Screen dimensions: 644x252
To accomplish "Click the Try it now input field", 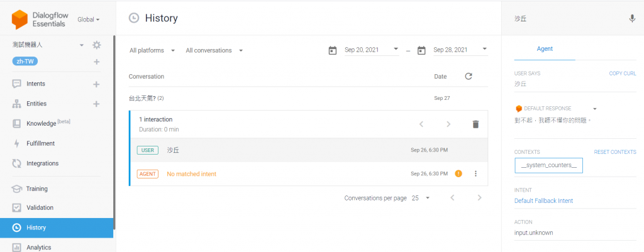I will (x=566, y=19).
